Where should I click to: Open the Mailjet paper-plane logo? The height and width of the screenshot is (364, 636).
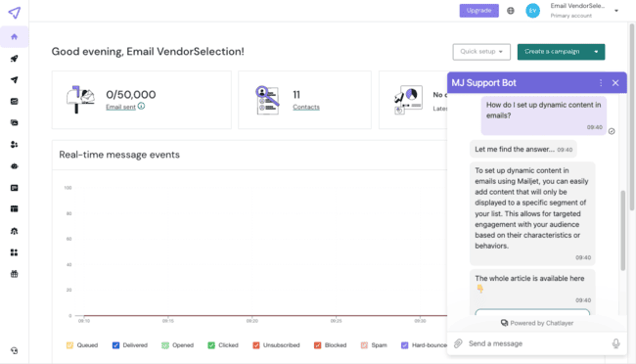coord(15,13)
